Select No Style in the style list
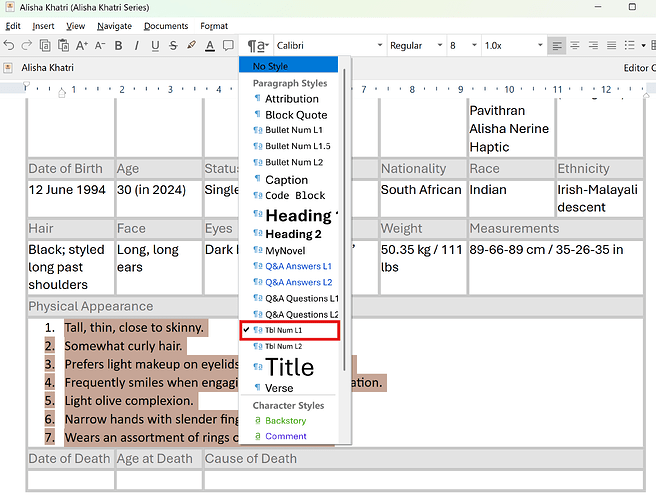Screen dimensions: 656x500 289,66
